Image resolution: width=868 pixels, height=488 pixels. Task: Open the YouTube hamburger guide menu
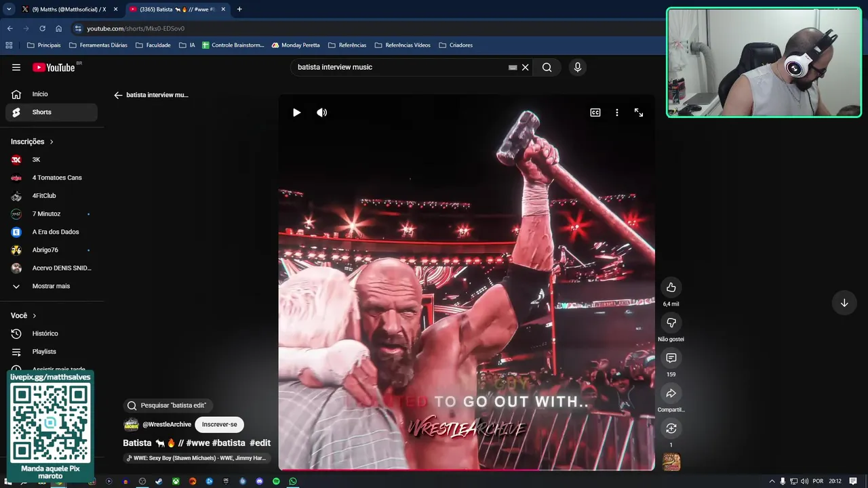(x=16, y=67)
